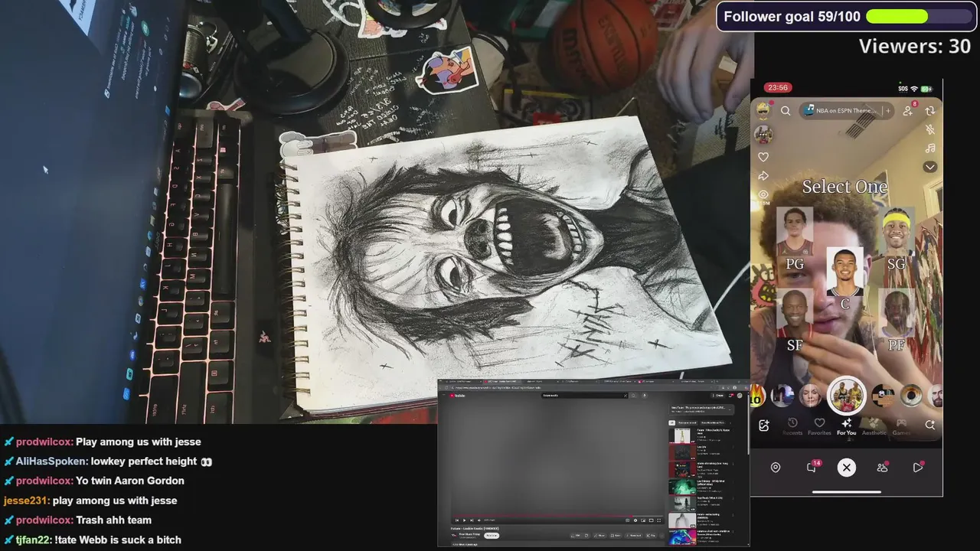Clear the YouTube search with the X

coord(626,396)
